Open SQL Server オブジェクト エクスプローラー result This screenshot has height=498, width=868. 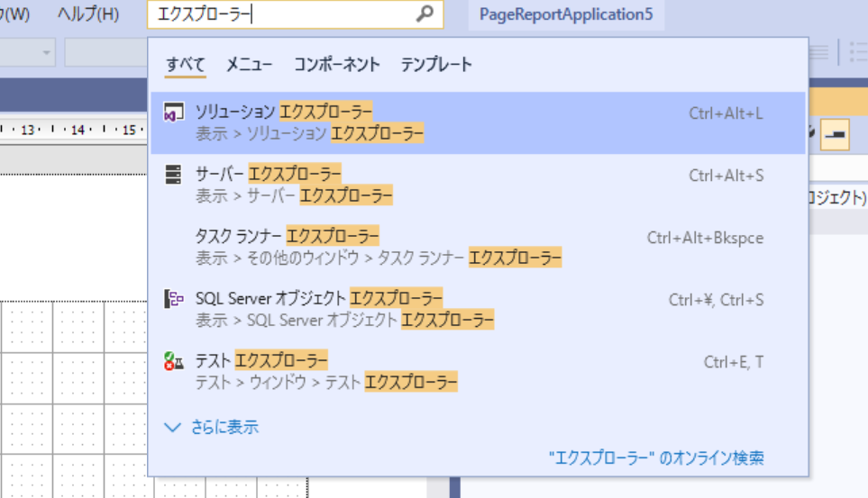coord(478,309)
